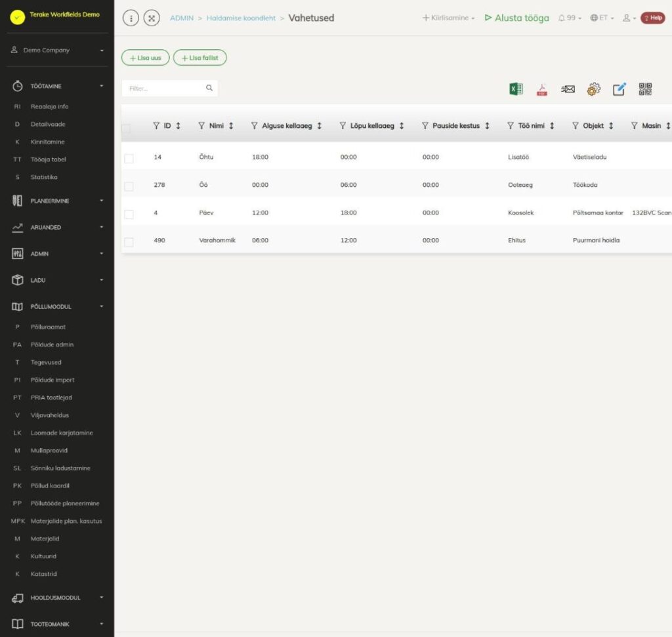672x637 pixels.
Task: Open Tööaja tabel menu item
Action: pos(48,159)
